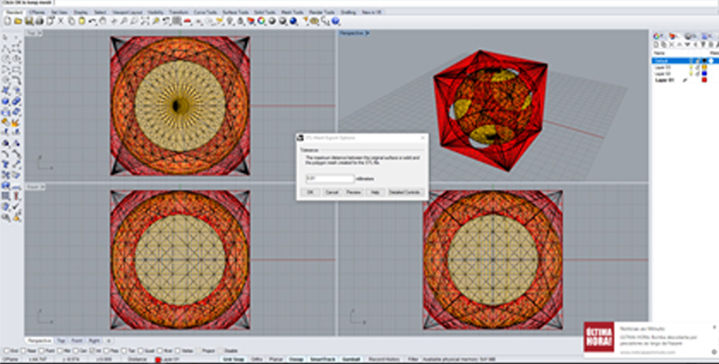Screen dimensions: 719x364
Task: Toggle Gumball in status bar
Action: [x=352, y=359]
